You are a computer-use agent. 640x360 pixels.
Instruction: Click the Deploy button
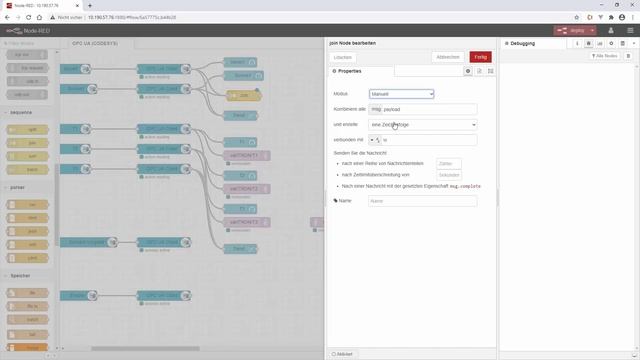pyautogui.click(x=571, y=31)
